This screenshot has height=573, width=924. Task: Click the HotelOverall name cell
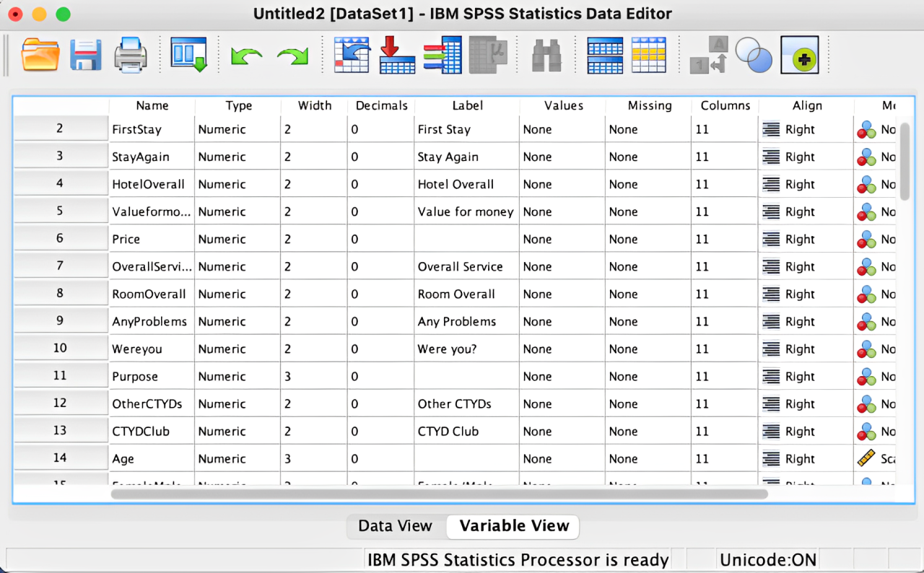click(x=152, y=185)
